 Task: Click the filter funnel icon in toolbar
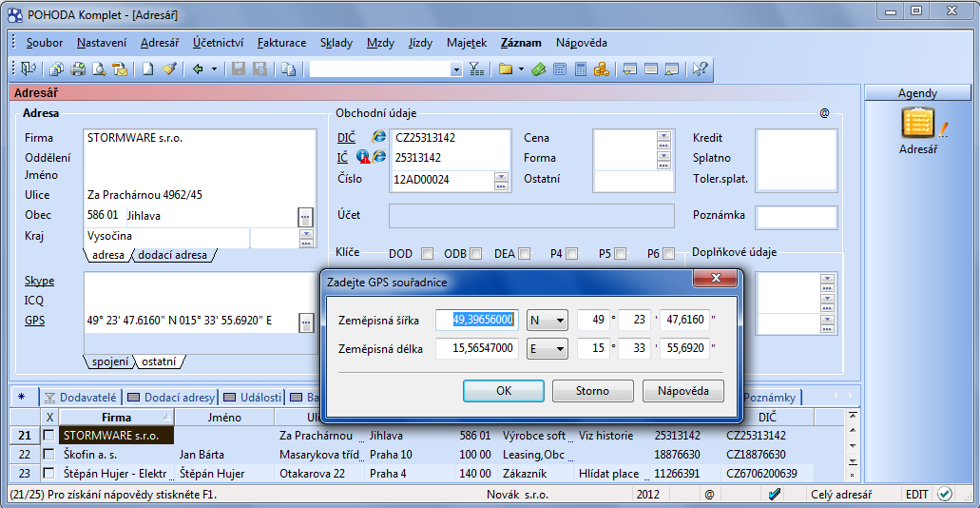coord(476,68)
